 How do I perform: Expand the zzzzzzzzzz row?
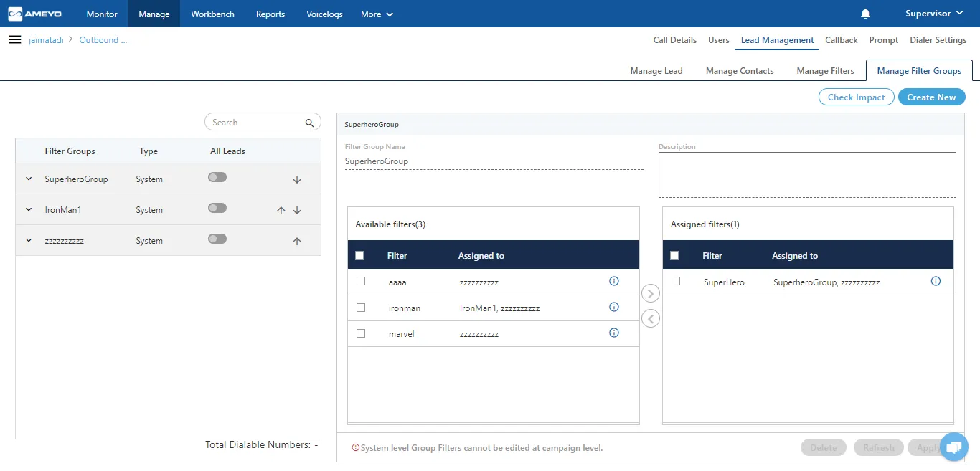pos(29,240)
